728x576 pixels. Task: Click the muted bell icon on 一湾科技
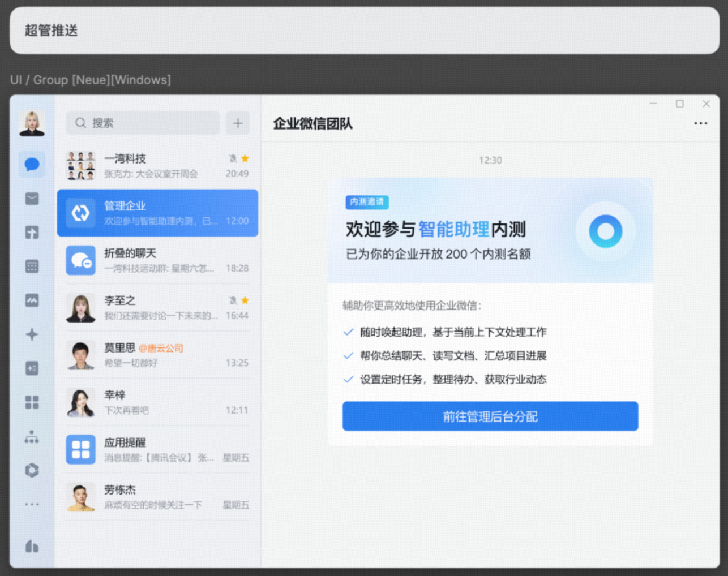(x=233, y=158)
